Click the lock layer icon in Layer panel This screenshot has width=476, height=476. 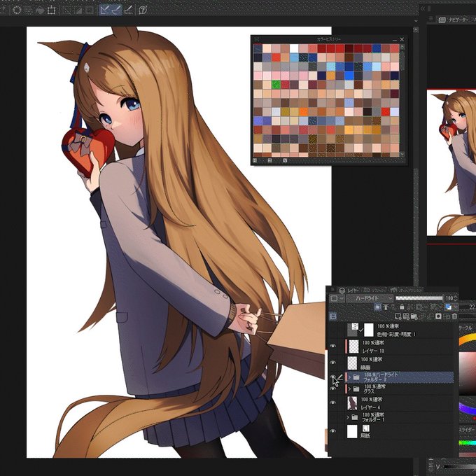(x=402, y=307)
